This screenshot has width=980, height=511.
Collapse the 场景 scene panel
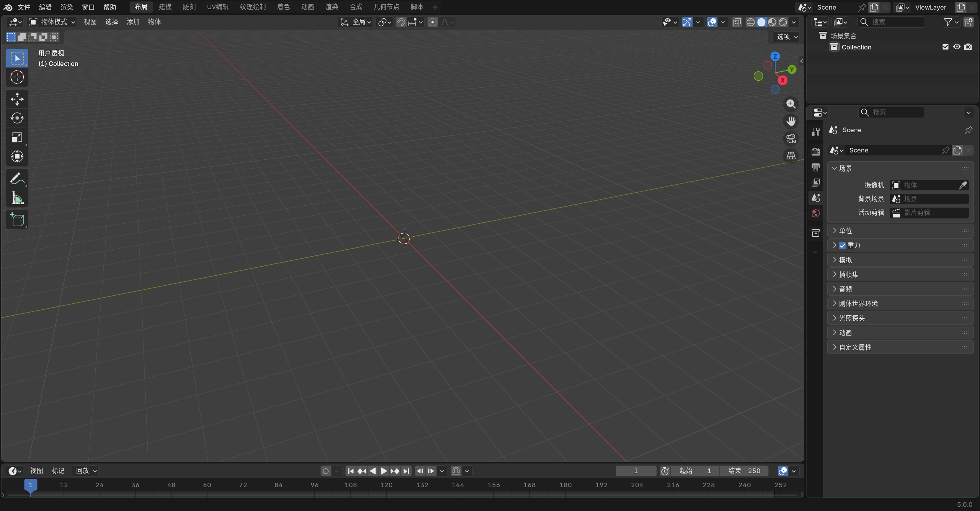click(x=900, y=169)
